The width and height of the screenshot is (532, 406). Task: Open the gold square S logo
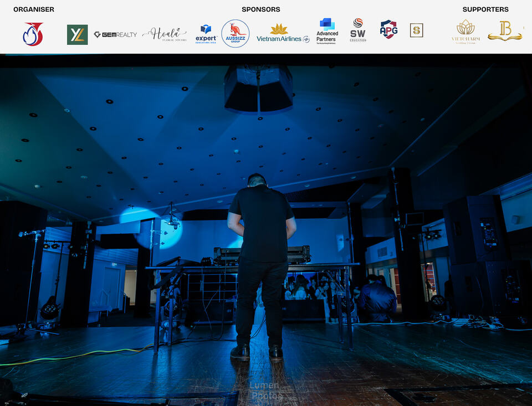tap(416, 30)
